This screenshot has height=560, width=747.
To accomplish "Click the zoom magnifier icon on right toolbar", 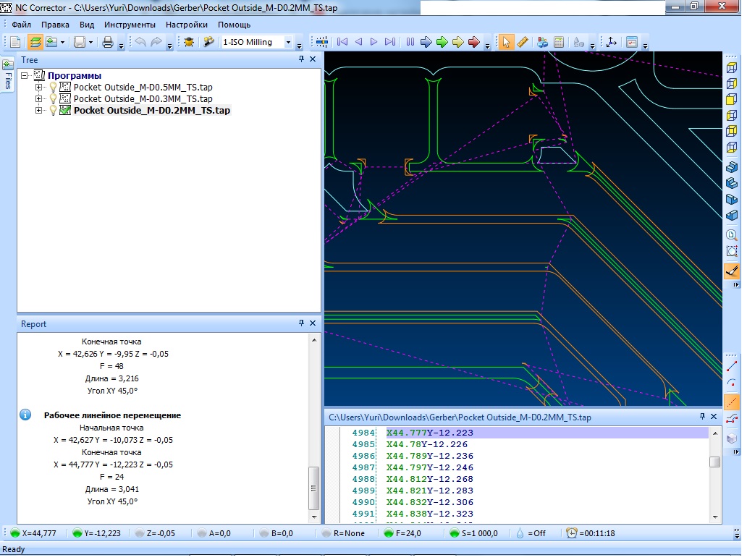I will (732, 234).
